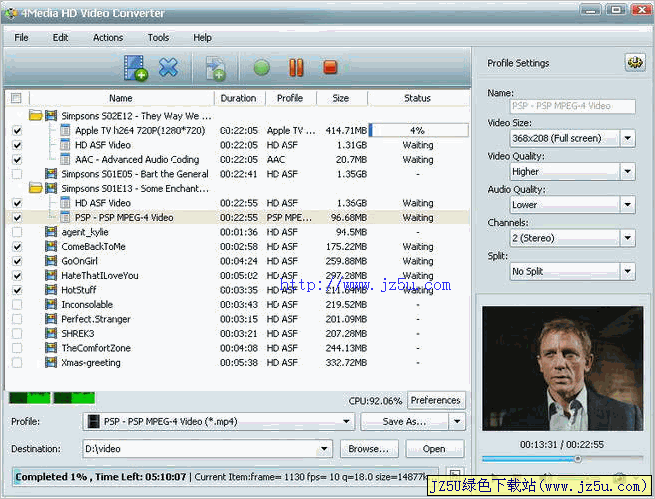Image resolution: width=655 pixels, height=499 pixels.
Task: Click the video preview thumbnail
Action: [562, 368]
